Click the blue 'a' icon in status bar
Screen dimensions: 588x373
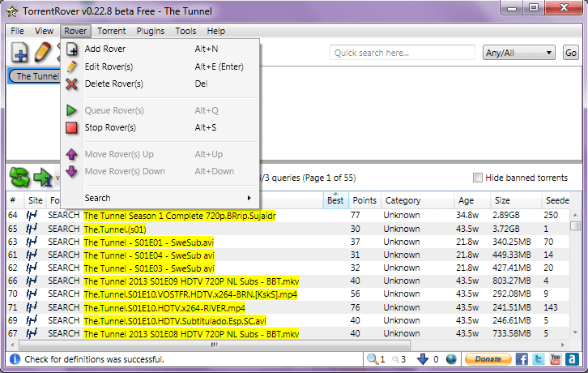[x=572, y=359]
